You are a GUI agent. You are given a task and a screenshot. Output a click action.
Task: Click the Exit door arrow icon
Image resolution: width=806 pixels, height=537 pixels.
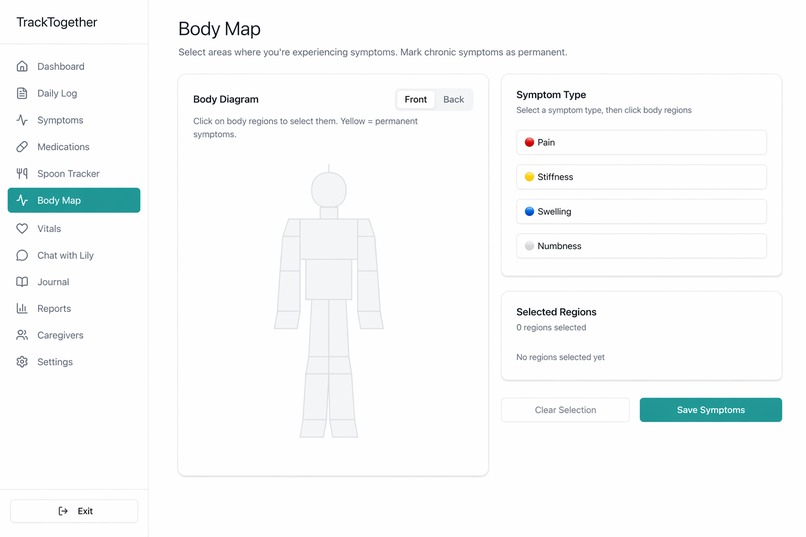pyautogui.click(x=63, y=511)
